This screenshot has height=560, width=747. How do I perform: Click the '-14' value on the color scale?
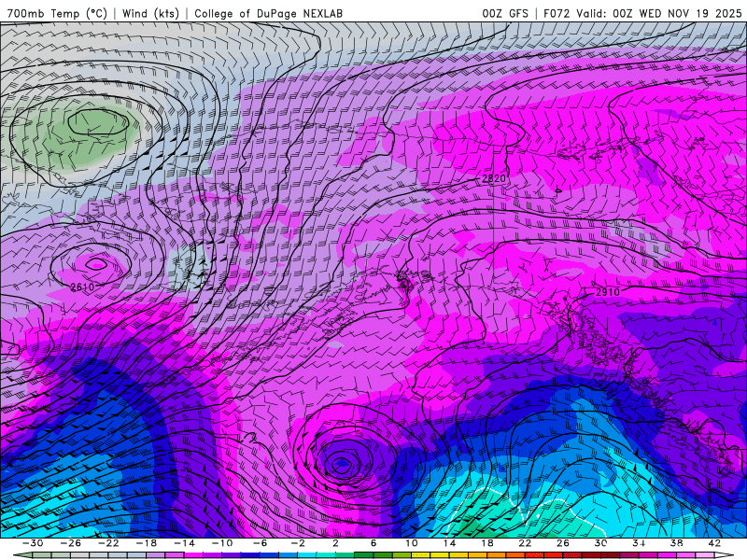click(x=184, y=543)
